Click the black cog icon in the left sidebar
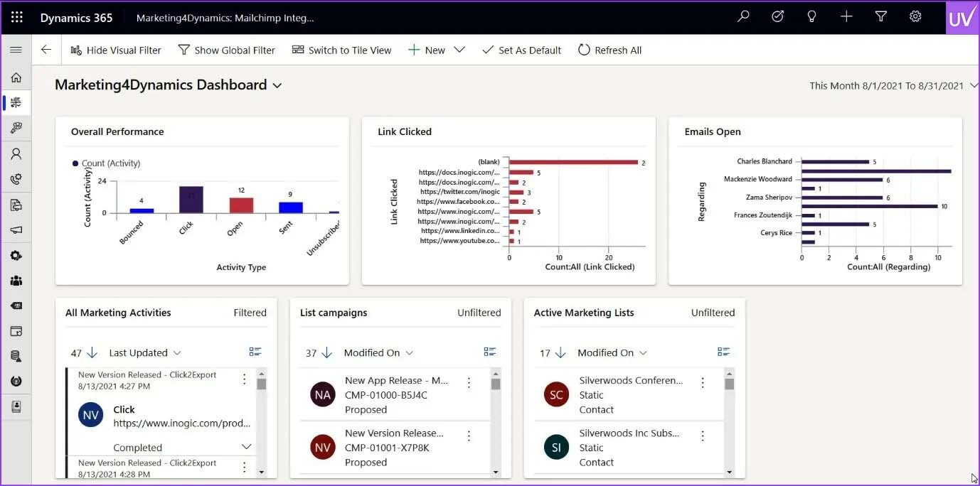This screenshot has height=486, width=980. [16, 256]
